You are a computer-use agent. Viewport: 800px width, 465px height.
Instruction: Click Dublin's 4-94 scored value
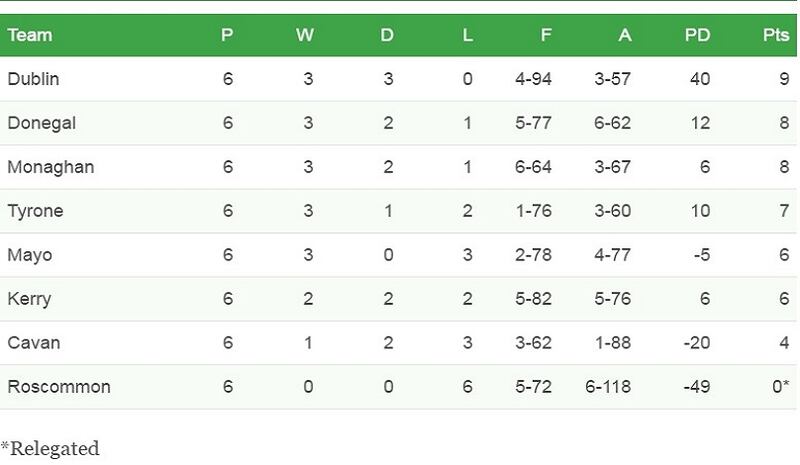(533, 79)
